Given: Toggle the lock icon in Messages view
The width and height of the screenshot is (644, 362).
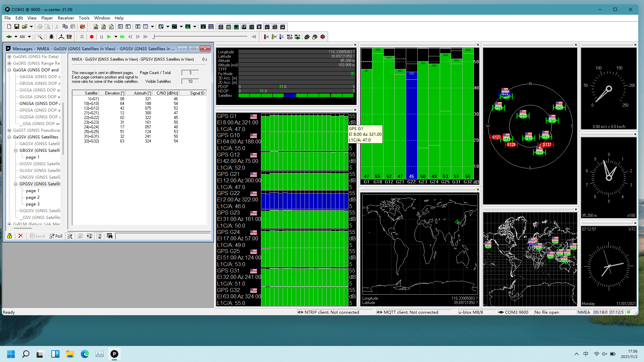Looking at the screenshot, I should 9,236.
